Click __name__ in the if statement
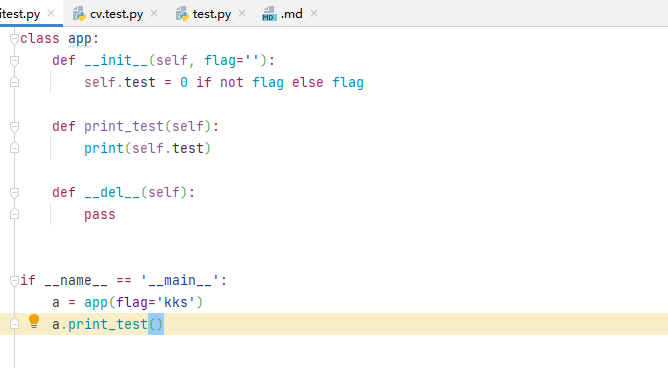The width and height of the screenshot is (668, 368). (76, 280)
